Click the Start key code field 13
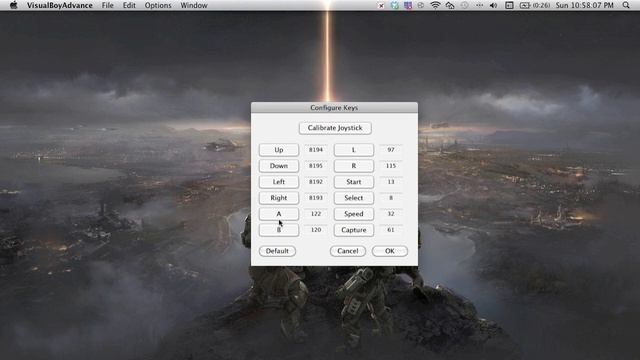The image size is (640, 360). pyautogui.click(x=391, y=182)
